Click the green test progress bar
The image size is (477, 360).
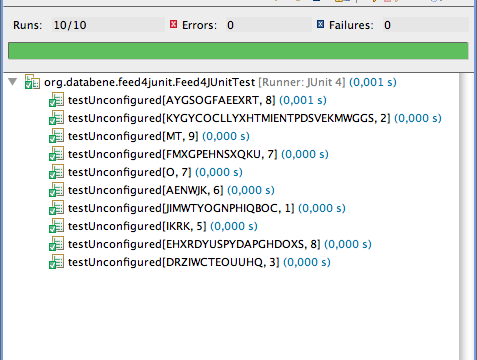pyautogui.click(x=238, y=51)
